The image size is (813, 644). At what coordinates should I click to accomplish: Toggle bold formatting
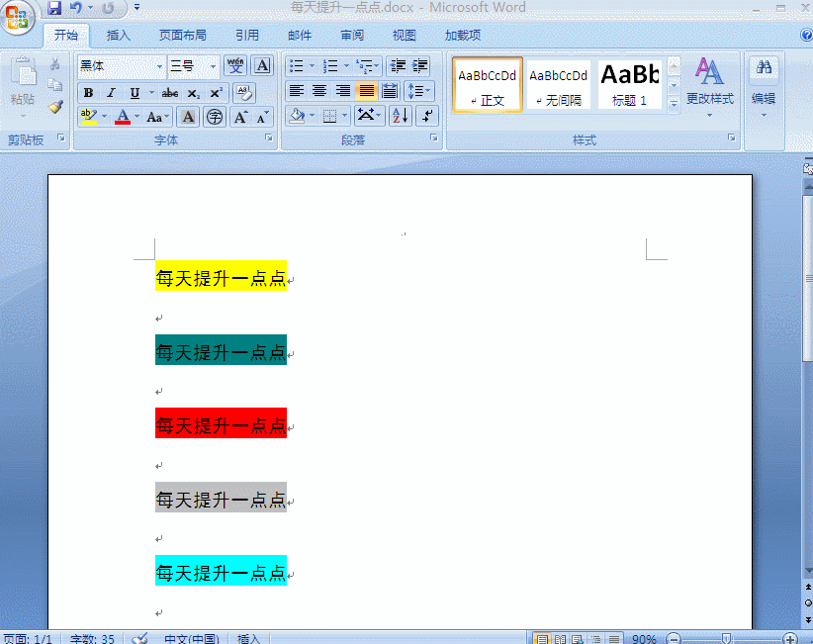click(x=88, y=93)
